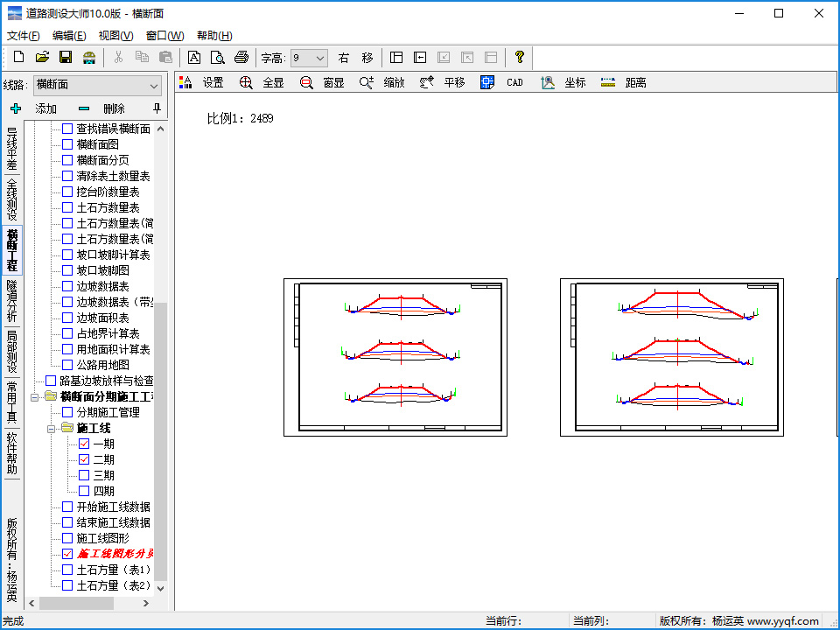Viewport: 840px width, 630px height.
Task: Open the 线路 横断面 dropdown
Action: click(97, 85)
